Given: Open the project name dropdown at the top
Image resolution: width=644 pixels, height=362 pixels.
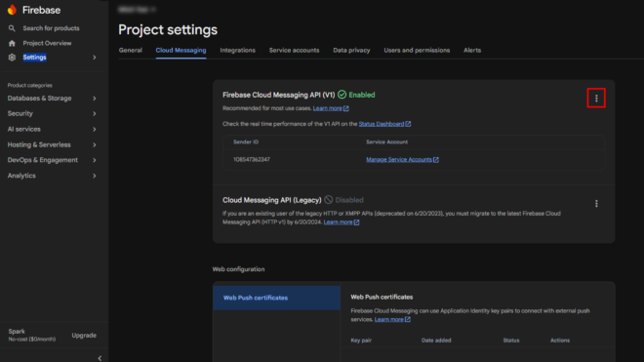Looking at the screenshot, I should coord(137,9).
